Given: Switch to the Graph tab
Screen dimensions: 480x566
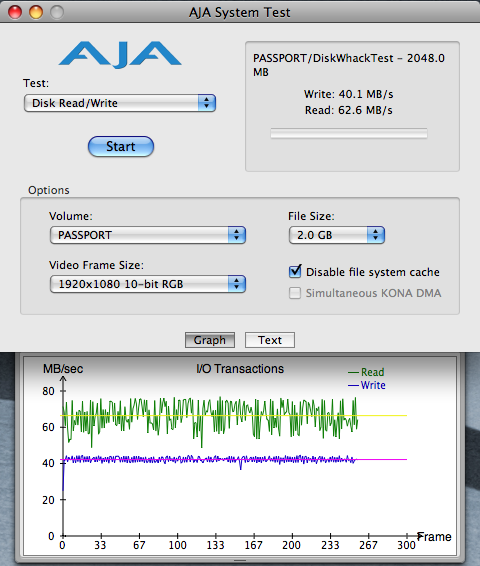Looking at the screenshot, I should tap(210, 340).
